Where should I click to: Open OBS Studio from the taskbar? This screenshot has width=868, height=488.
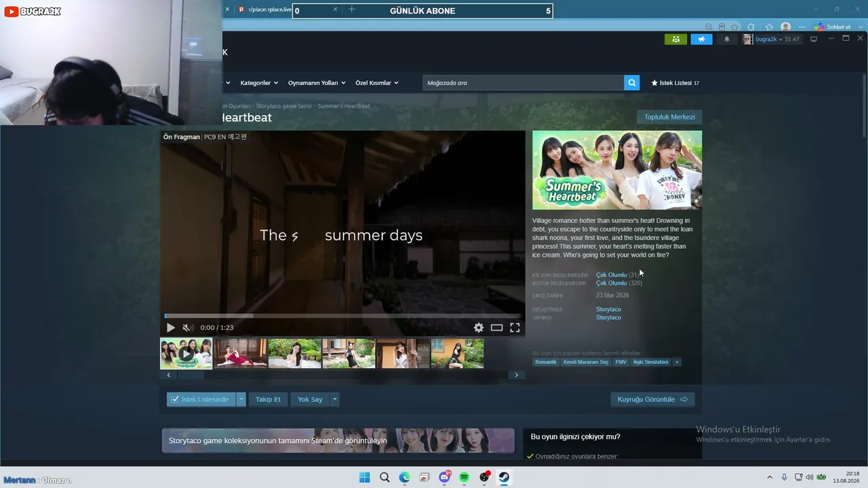point(484,477)
